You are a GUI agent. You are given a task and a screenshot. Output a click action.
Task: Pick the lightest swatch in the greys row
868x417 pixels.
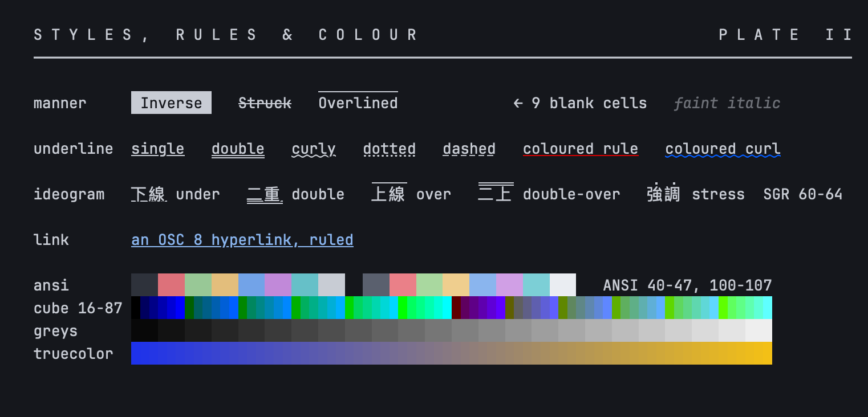pyautogui.click(x=759, y=330)
